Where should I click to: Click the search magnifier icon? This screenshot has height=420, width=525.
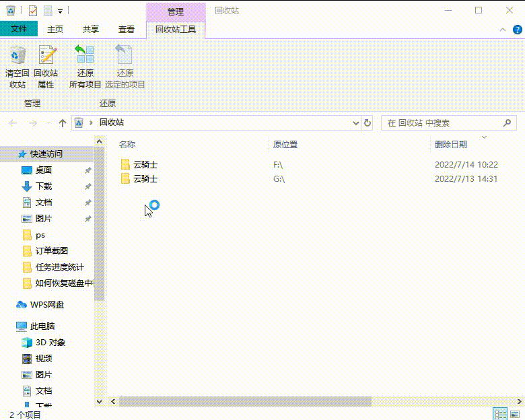pos(508,123)
